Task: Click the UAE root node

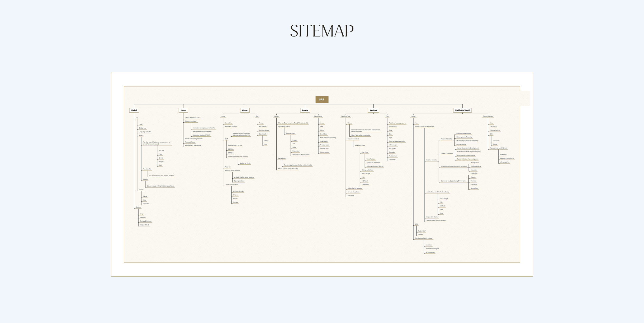Action: (x=322, y=99)
